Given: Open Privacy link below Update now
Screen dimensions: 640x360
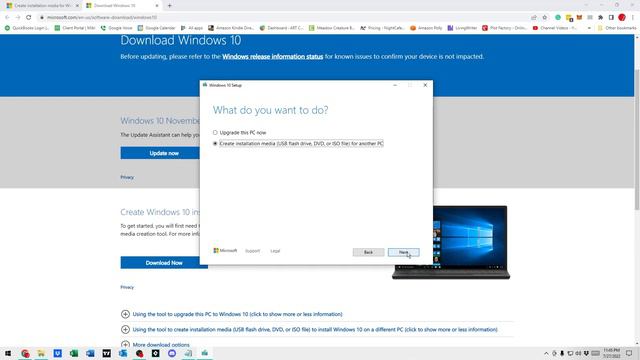Looking at the screenshot, I should click(127, 177).
